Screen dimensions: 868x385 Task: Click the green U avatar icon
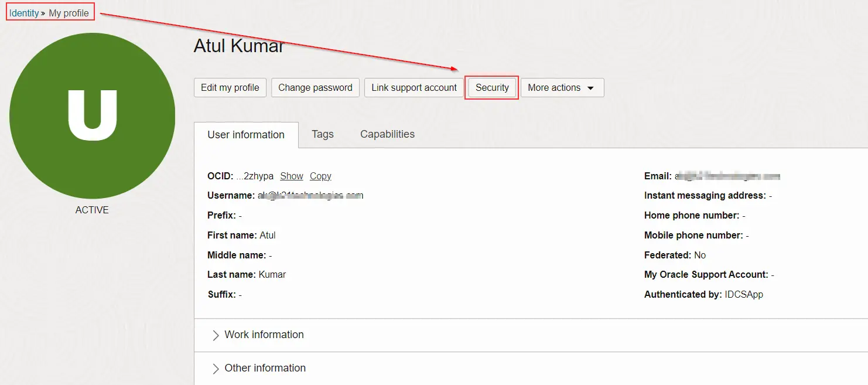[x=92, y=115]
